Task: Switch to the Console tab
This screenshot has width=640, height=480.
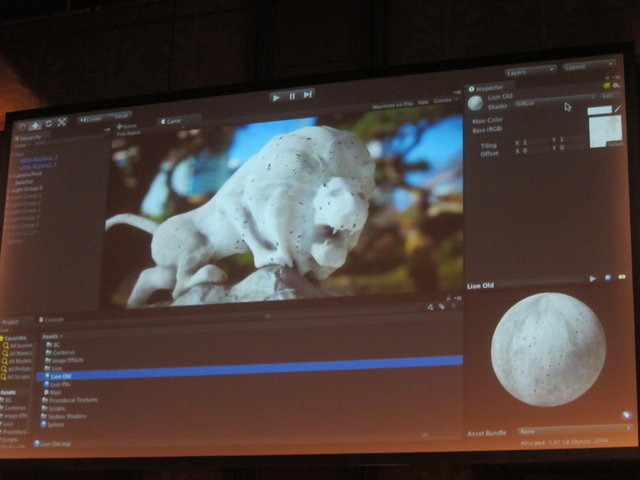Action: 52,320
